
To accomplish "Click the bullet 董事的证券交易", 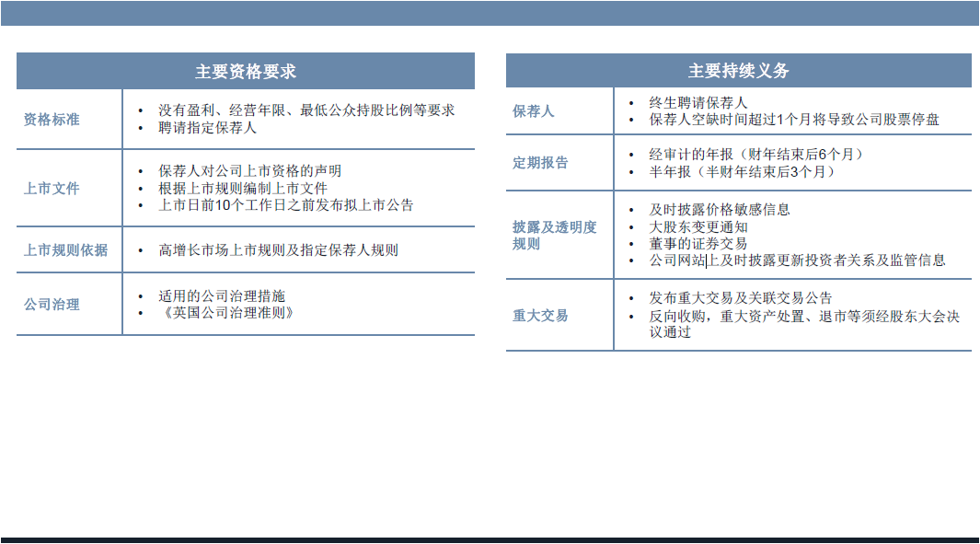I will point(698,243).
